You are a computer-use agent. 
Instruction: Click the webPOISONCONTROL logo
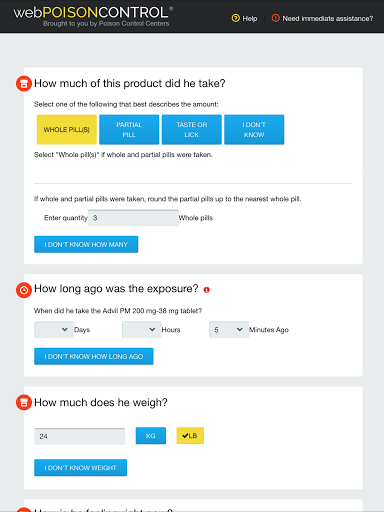pyautogui.click(x=93, y=16)
